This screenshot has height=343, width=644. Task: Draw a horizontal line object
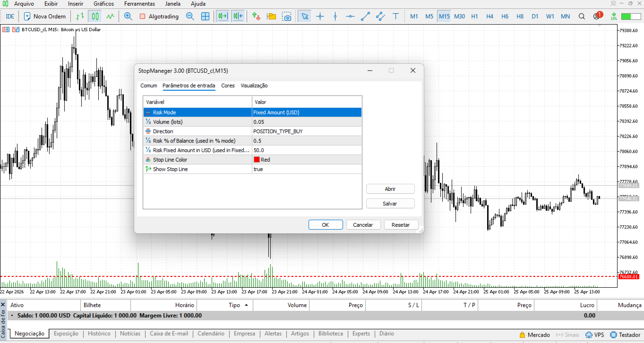pyautogui.click(x=350, y=17)
